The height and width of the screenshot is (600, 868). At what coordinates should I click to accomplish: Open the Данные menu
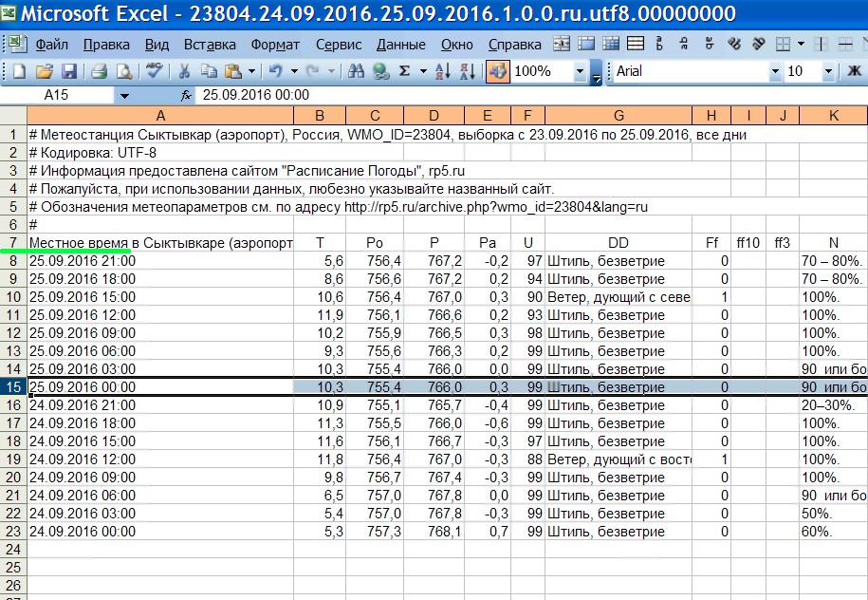pos(400,45)
